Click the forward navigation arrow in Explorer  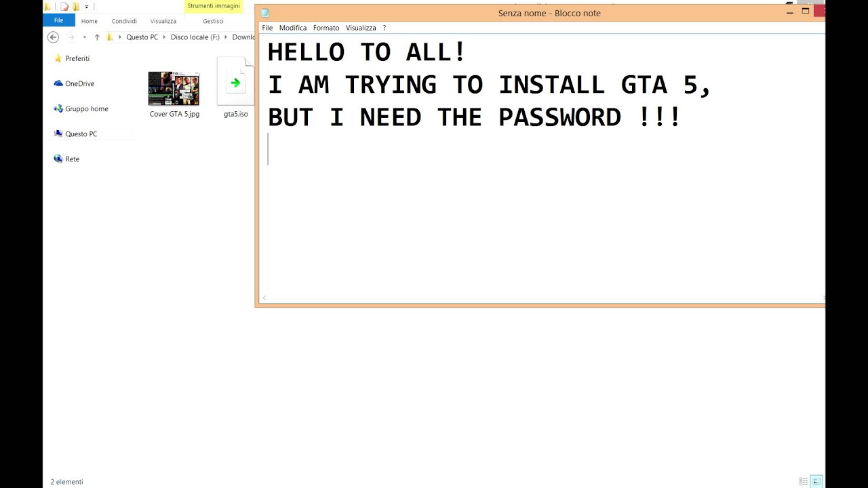point(71,37)
